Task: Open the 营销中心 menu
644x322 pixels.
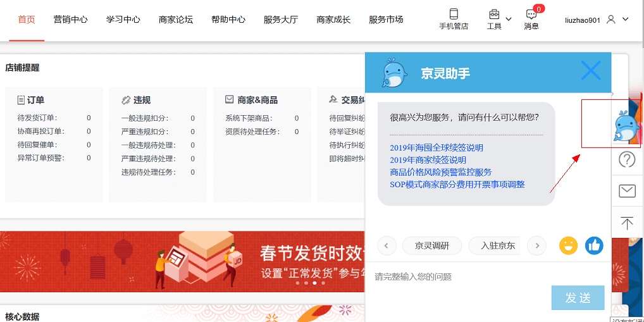Action: (x=70, y=20)
